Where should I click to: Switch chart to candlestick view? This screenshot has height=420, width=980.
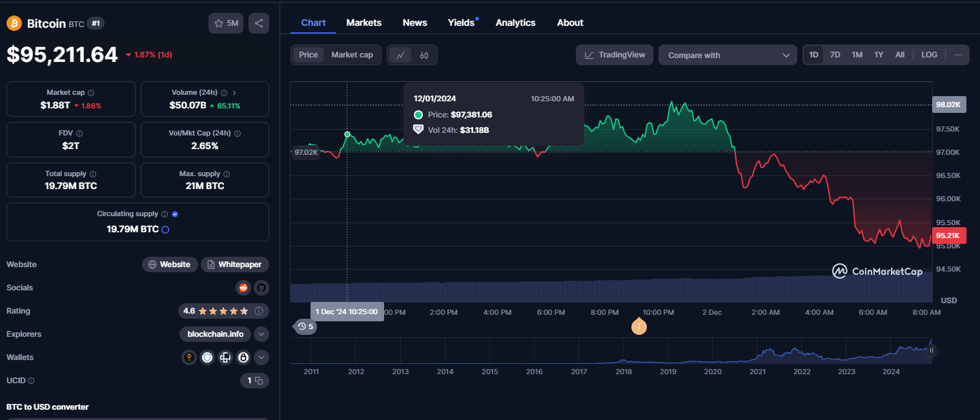424,55
